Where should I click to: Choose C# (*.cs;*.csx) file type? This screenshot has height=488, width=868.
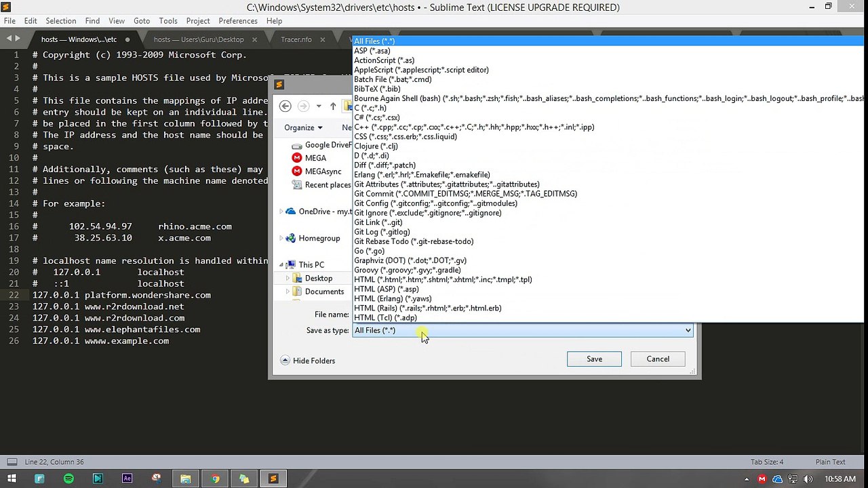point(608,117)
